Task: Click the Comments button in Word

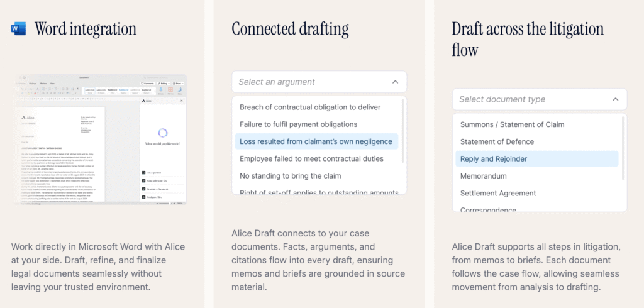Action: (x=148, y=83)
